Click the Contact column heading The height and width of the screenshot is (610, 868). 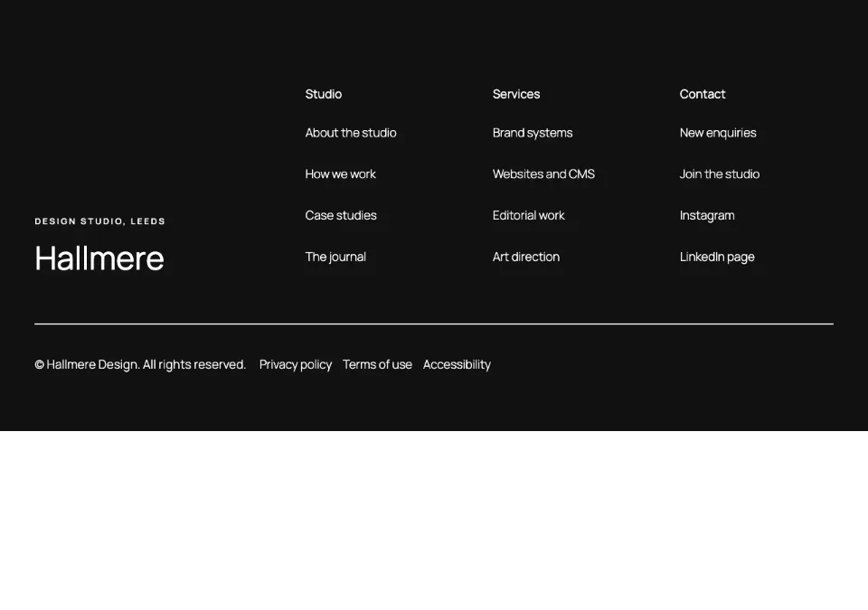click(702, 94)
